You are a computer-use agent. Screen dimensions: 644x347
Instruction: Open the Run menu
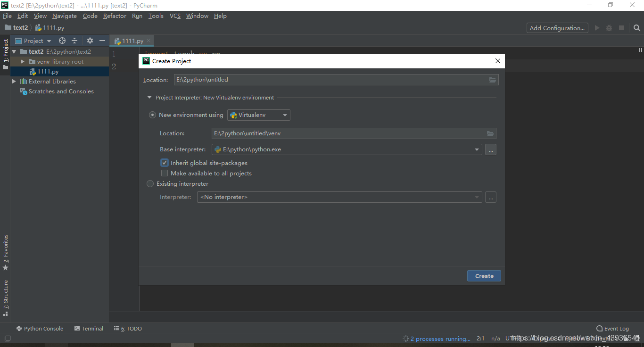pos(137,16)
